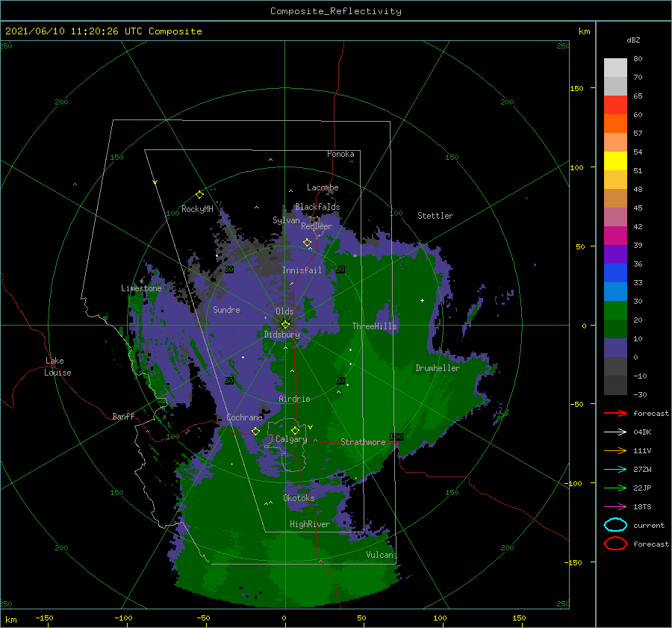Select the Limestone label
Screen dimensions: 672x628
(141, 288)
